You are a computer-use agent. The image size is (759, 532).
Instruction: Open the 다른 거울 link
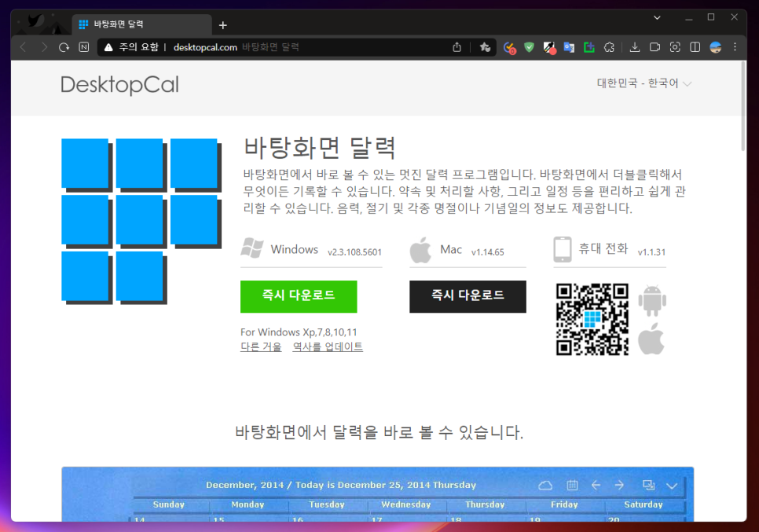click(261, 347)
